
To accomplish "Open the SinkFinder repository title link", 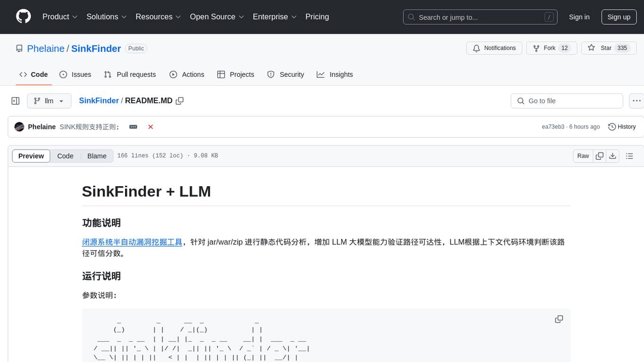I will tap(96, 48).
